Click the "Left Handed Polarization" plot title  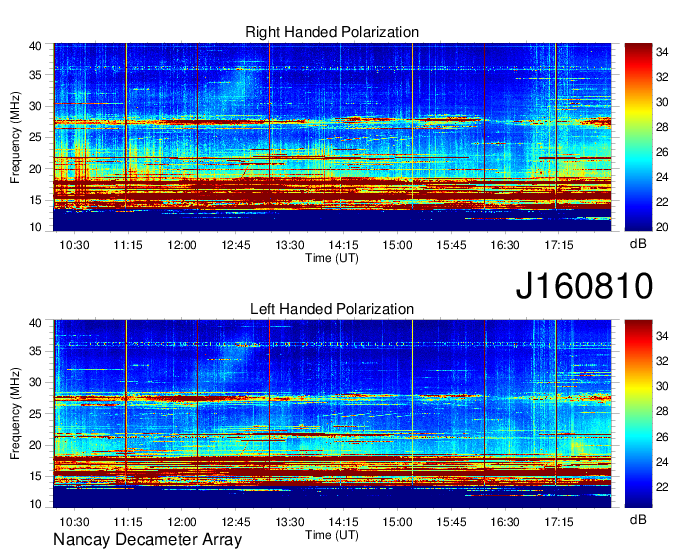(332, 309)
